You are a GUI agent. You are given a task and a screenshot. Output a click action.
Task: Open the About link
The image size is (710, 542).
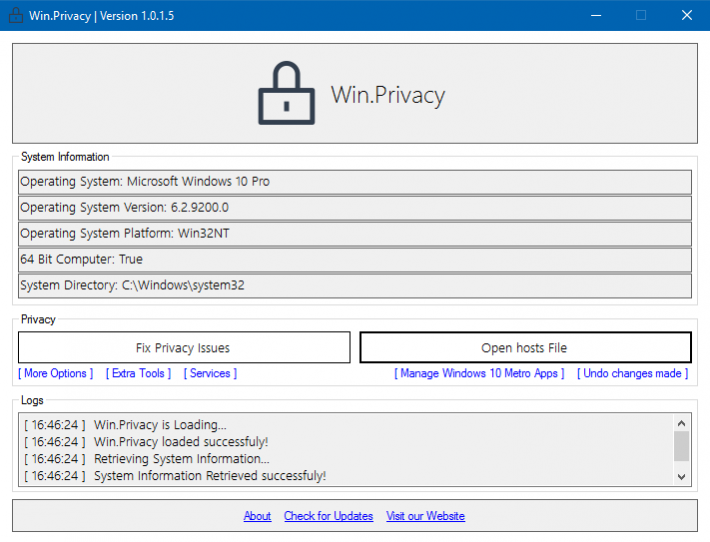click(x=257, y=516)
